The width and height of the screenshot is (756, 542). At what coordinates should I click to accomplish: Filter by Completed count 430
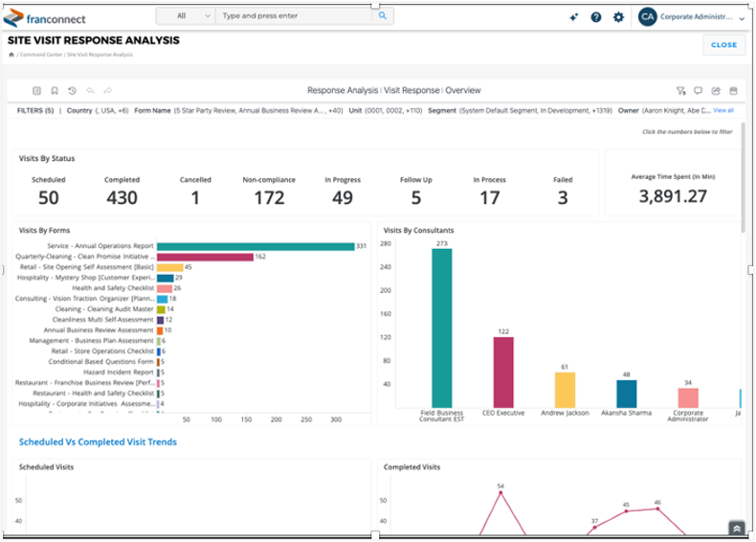(x=122, y=198)
